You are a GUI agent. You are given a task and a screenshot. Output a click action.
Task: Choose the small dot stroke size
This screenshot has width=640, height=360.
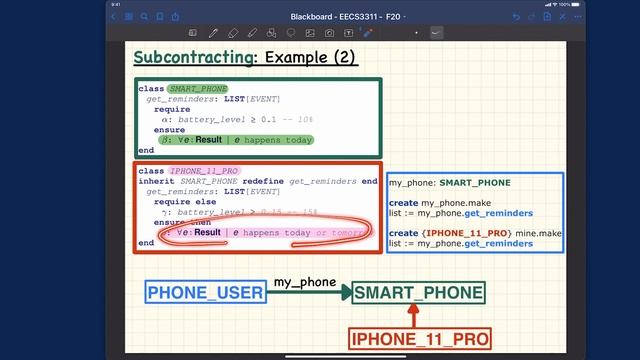[416, 33]
